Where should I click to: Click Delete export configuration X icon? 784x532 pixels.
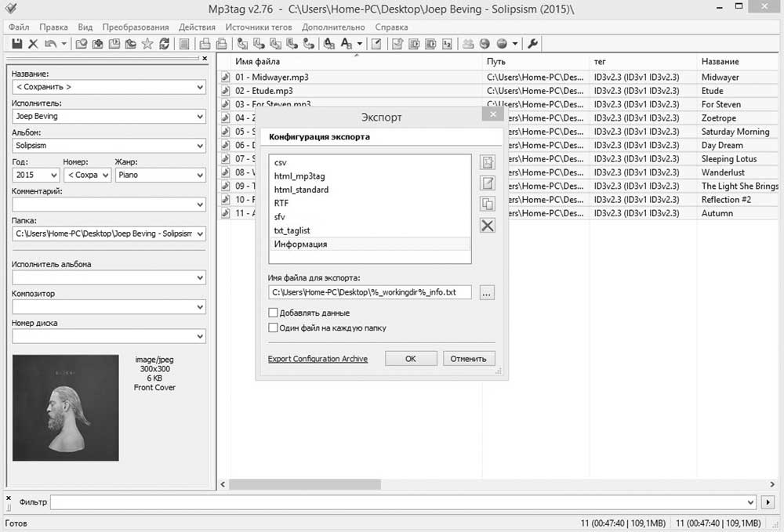488,226
